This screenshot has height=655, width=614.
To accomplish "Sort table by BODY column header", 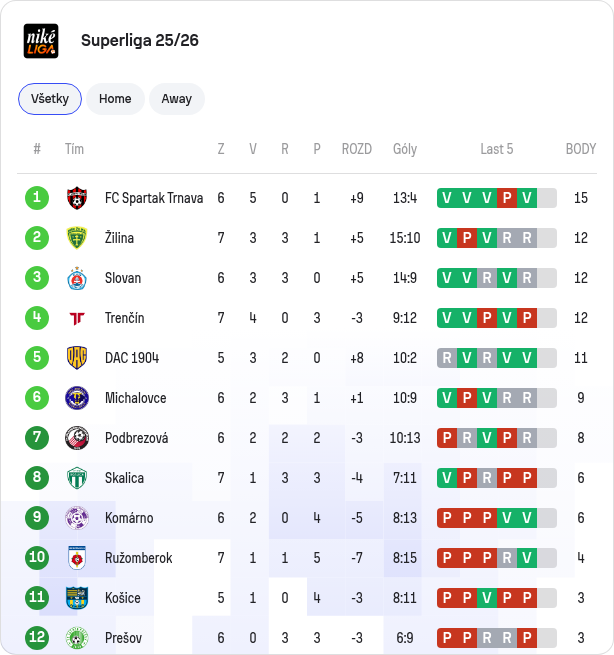I will point(581,149).
